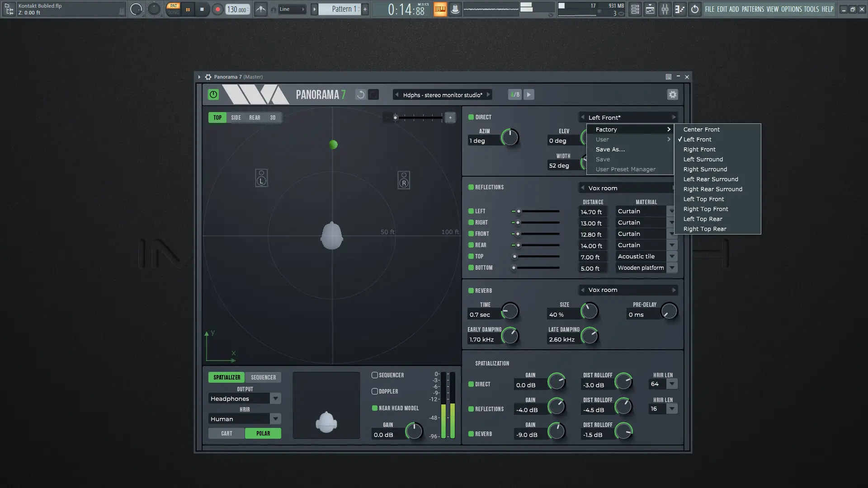Select Right Surround from the factory preset list
868x488 pixels.
(x=705, y=169)
